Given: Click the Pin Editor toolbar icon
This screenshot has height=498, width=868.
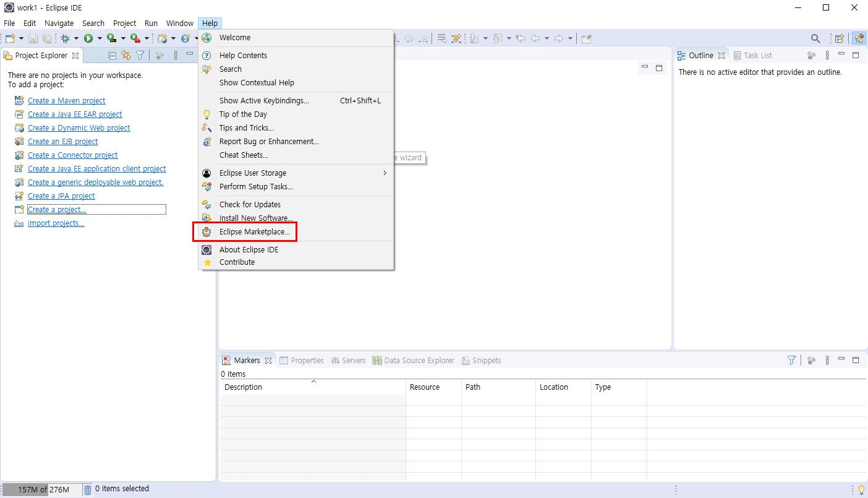Looking at the screenshot, I should [x=587, y=38].
